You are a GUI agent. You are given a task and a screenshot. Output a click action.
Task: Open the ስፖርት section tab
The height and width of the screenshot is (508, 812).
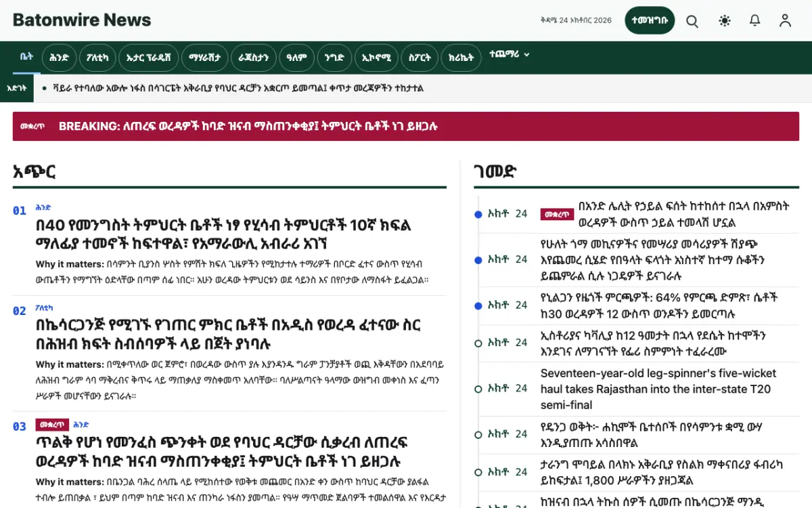point(420,58)
